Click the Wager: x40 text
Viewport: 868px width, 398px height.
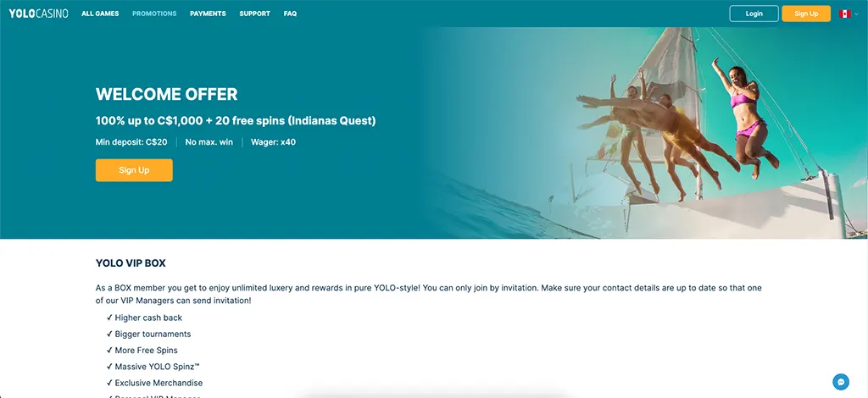point(274,142)
